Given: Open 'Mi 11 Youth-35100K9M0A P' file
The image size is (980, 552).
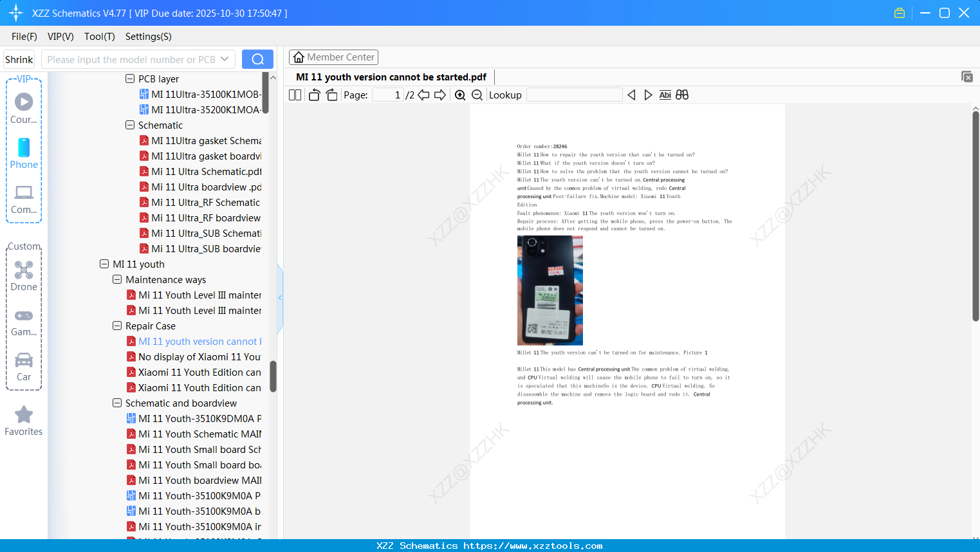Looking at the screenshot, I should click(194, 495).
